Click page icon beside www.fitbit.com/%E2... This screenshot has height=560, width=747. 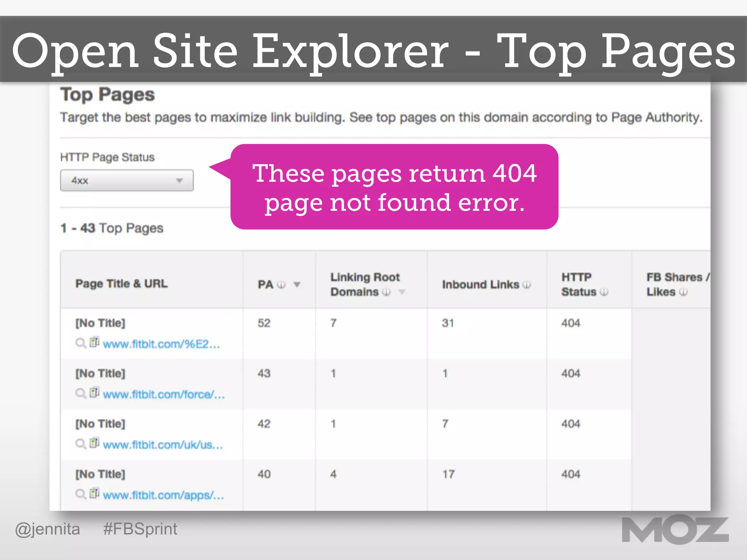point(94,342)
